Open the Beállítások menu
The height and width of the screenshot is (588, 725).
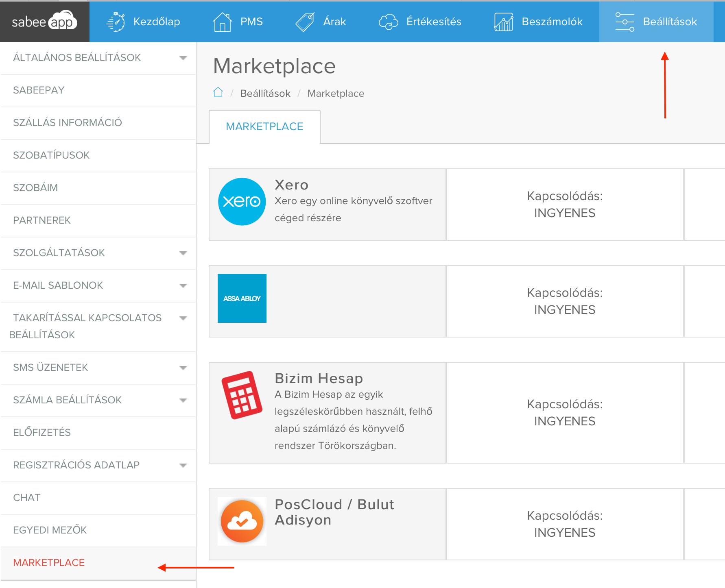click(x=656, y=22)
